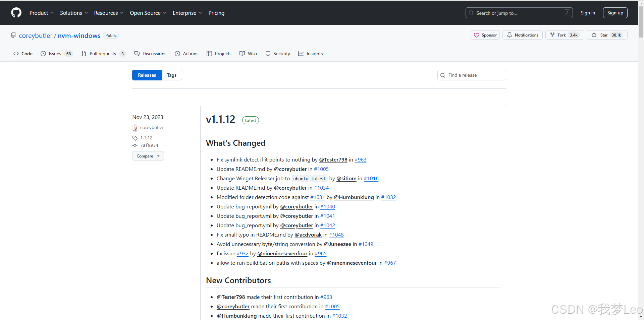Open the Discussions tab

pos(150,54)
